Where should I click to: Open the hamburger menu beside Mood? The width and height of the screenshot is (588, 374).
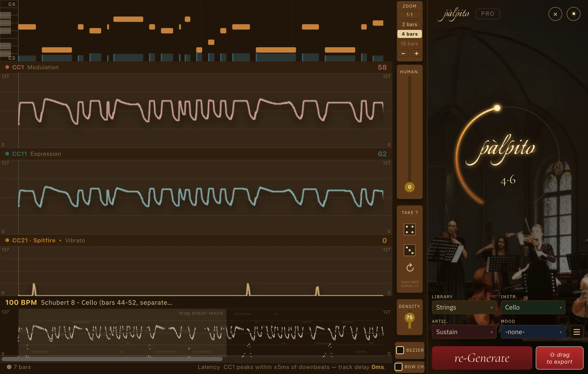pos(577,332)
